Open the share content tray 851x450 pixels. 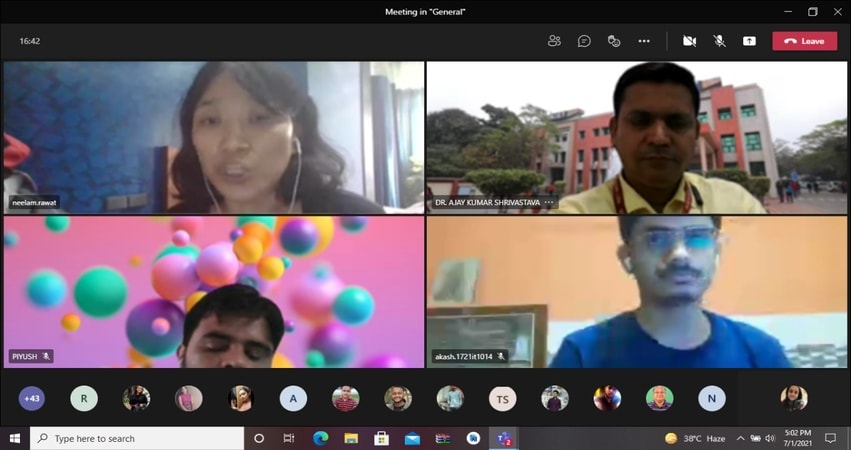point(749,41)
